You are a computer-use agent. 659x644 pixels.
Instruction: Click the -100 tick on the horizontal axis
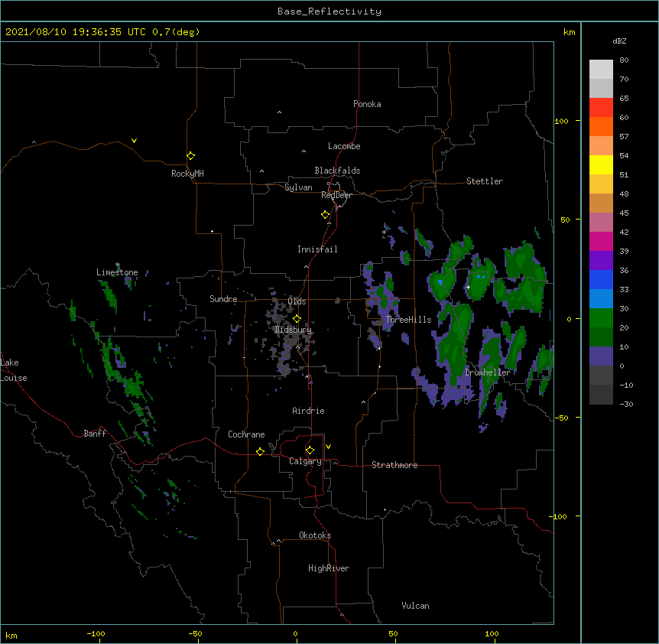tap(96, 633)
